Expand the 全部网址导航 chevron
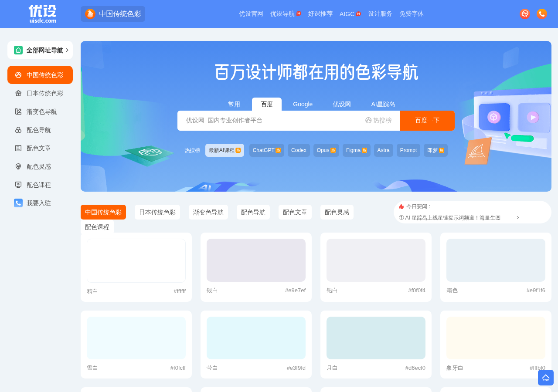The height and width of the screenshot is (392, 558). pyautogui.click(x=67, y=50)
